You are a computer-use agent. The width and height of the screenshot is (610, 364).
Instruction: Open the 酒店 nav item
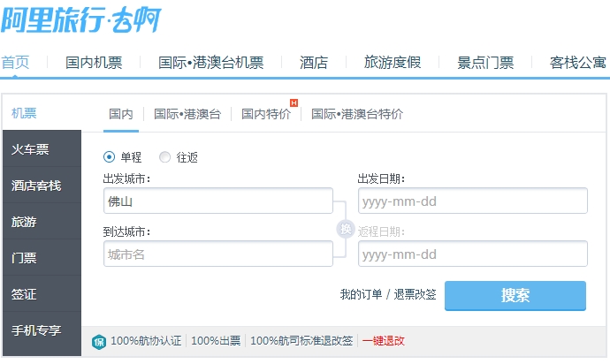click(x=314, y=62)
